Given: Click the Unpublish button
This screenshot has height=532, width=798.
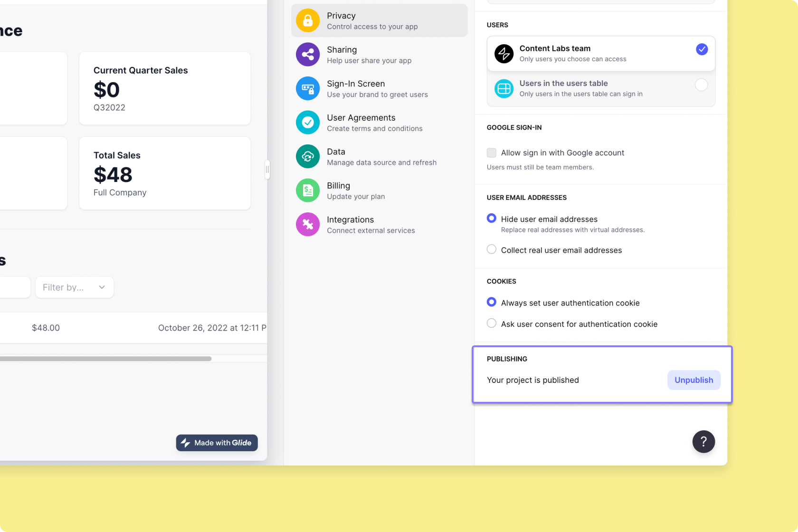Looking at the screenshot, I should [x=693, y=380].
